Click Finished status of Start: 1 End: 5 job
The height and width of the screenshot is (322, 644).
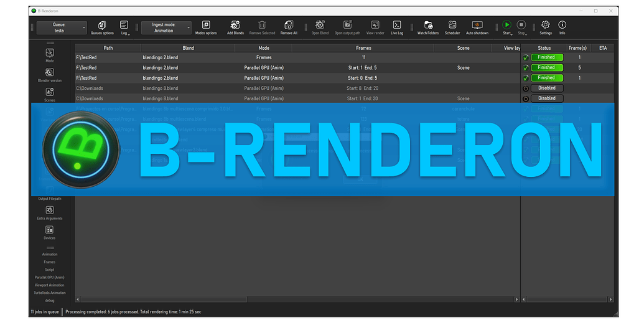coord(547,67)
